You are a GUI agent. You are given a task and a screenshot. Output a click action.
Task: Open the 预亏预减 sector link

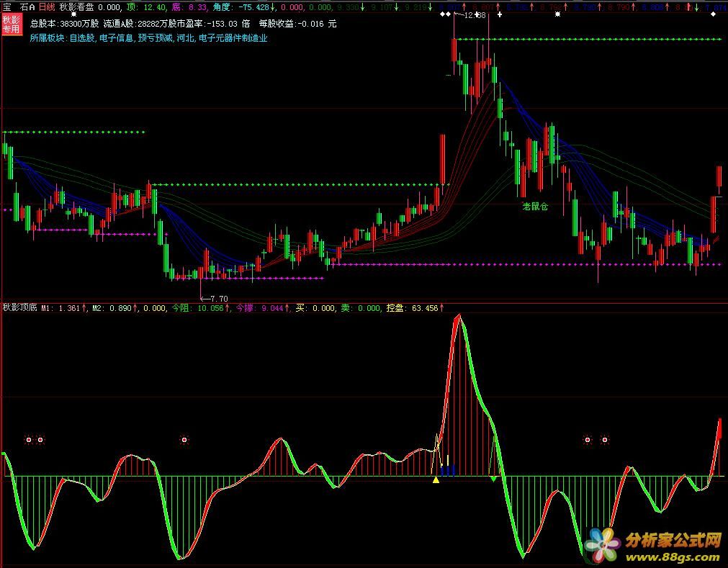point(155,38)
